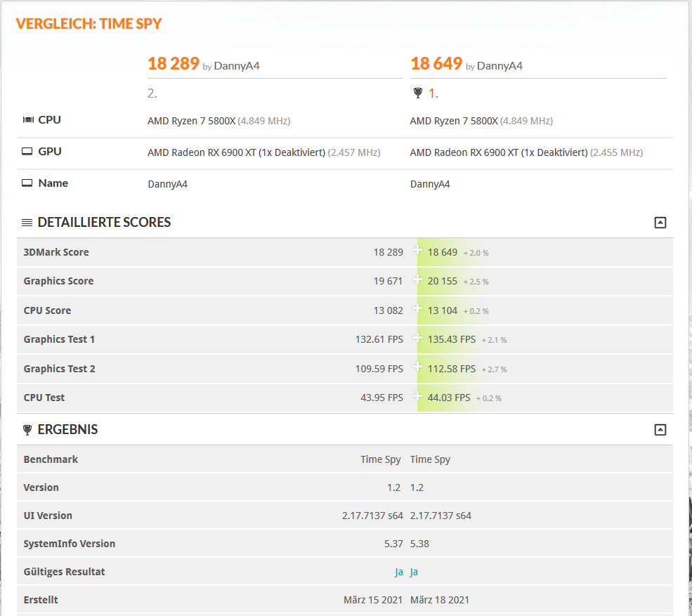The image size is (692, 616).
Task: Click the right 'Ja' valid result link
Action: click(414, 572)
